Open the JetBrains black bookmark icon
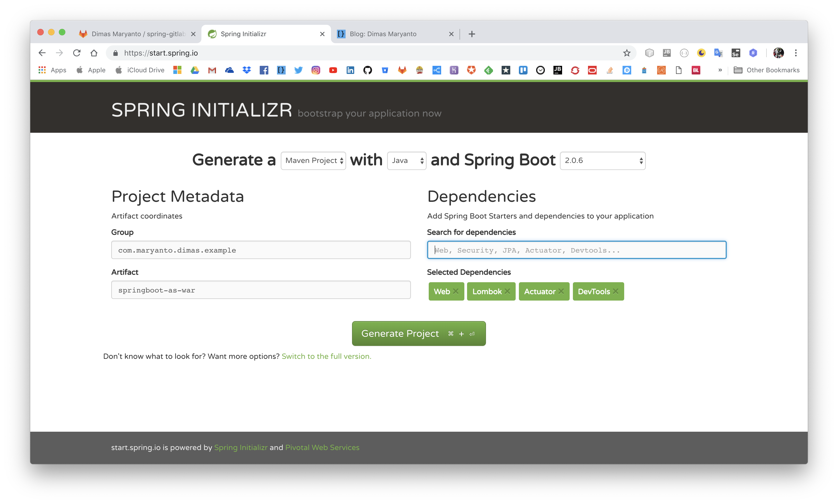838x504 pixels. [x=558, y=70]
